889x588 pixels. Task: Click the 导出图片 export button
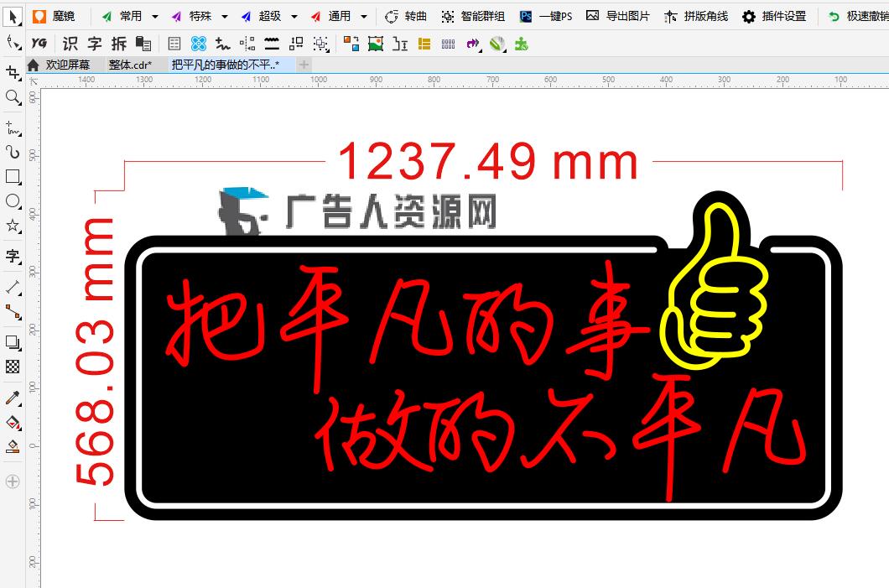[618, 17]
